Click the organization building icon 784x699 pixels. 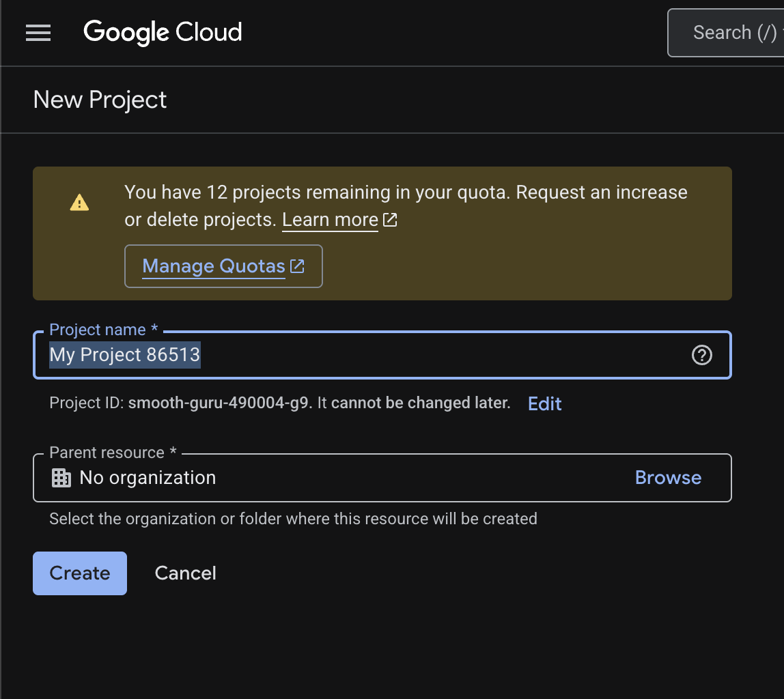[x=61, y=478]
